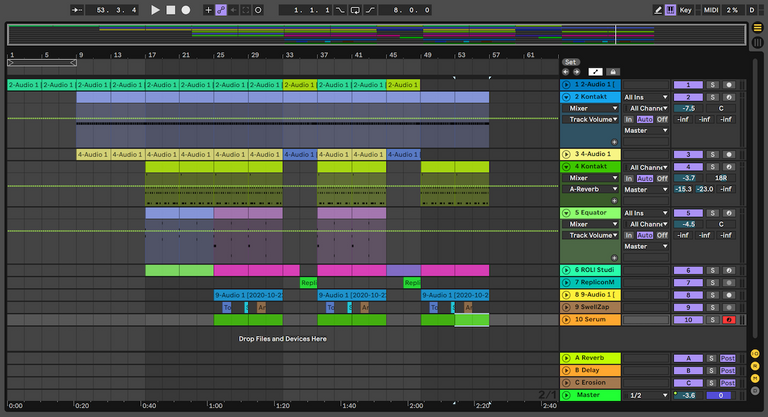Open Master output dropdown on 2 Kontakt
Viewport: 768px width, 417px height.
click(646, 131)
